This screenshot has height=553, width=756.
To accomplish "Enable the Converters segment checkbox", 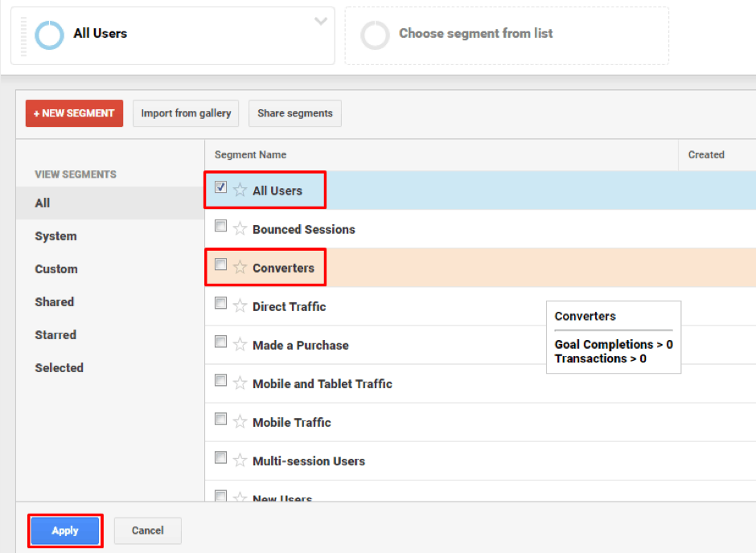I will click(220, 265).
